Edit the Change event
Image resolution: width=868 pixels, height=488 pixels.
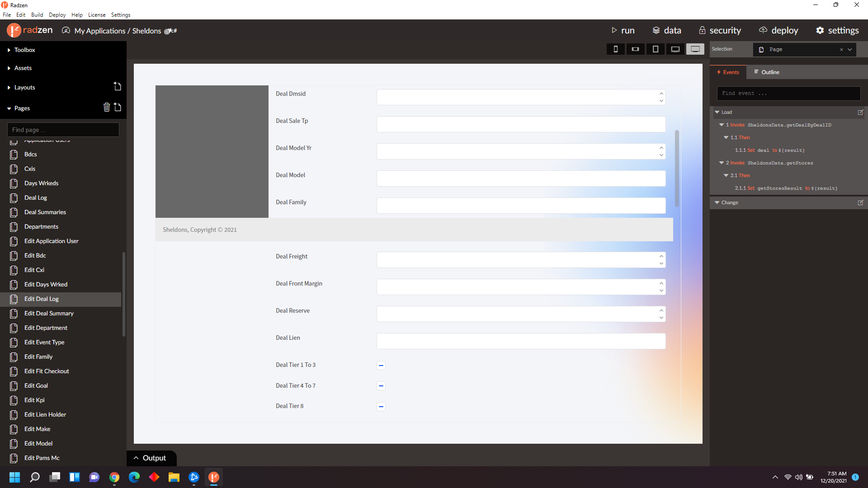click(861, 202)
